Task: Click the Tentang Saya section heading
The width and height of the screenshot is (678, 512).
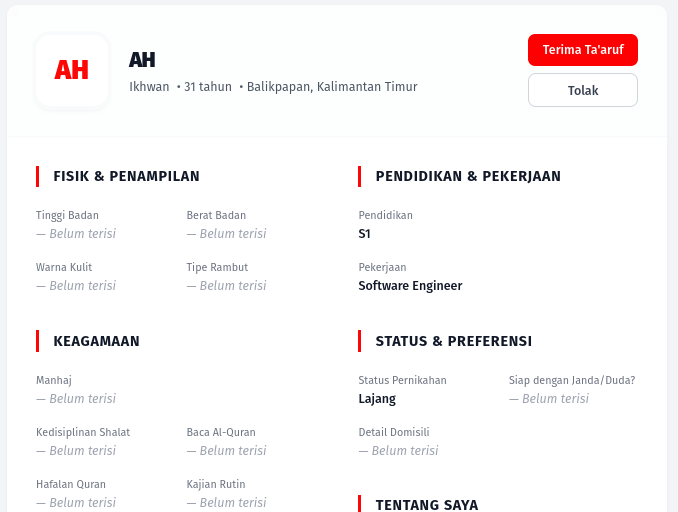Action: pos(427,505)
